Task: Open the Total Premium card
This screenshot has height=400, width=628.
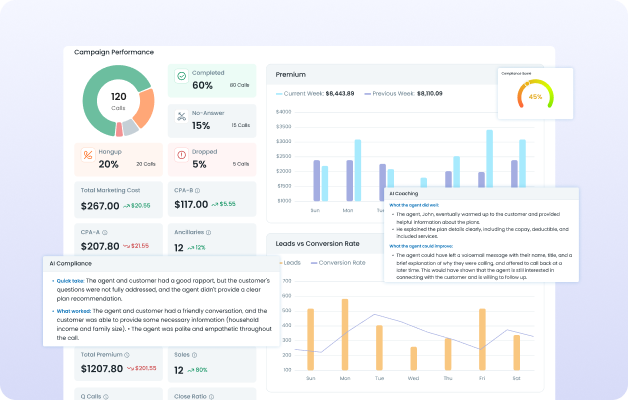Action: coord(116,364)
